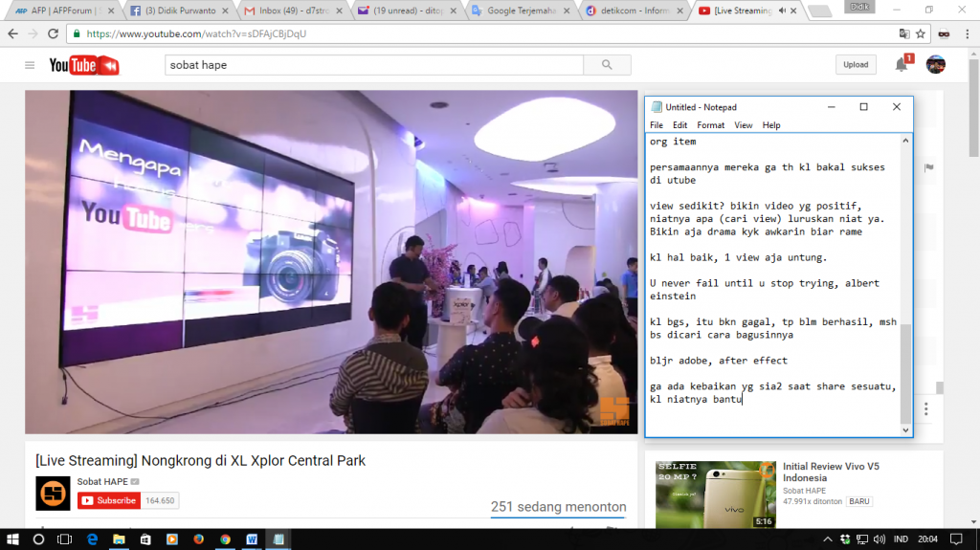Click the Notepad scrollbar up arrow

[x=905, y=142]
